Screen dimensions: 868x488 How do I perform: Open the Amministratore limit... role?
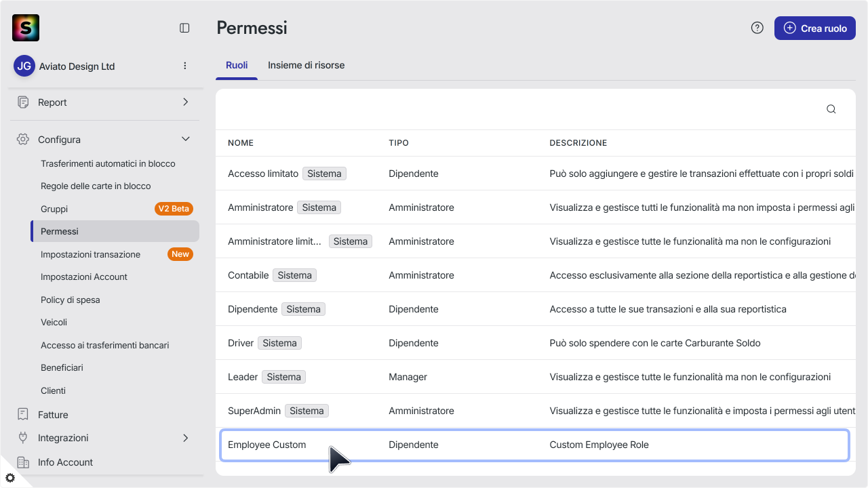pos(275,241)
